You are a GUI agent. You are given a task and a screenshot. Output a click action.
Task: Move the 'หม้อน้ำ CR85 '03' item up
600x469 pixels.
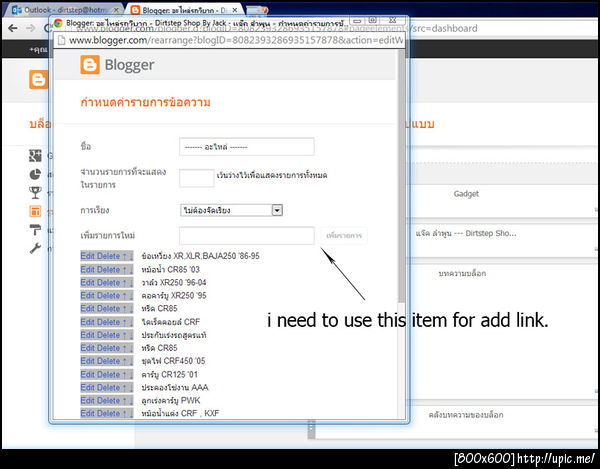coord(124,270)
